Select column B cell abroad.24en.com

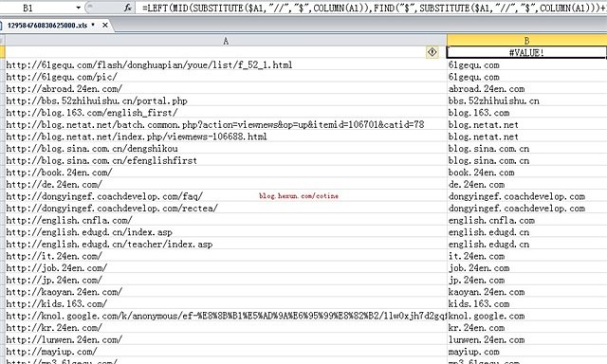click(x=527, y=88)
